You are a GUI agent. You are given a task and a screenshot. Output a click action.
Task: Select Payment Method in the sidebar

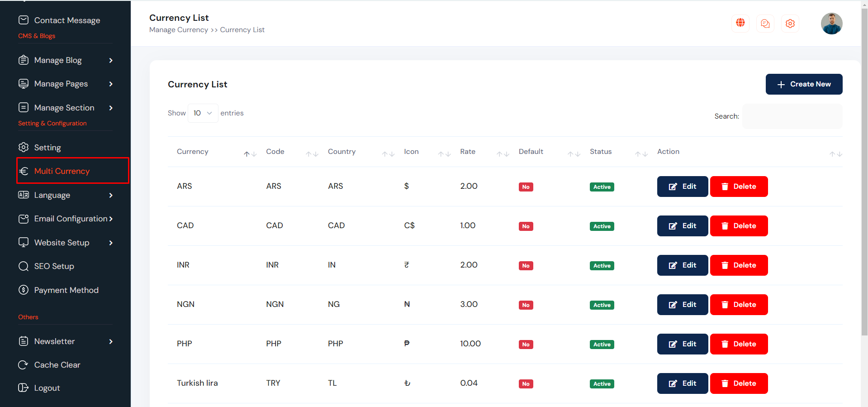pos(66,290)
